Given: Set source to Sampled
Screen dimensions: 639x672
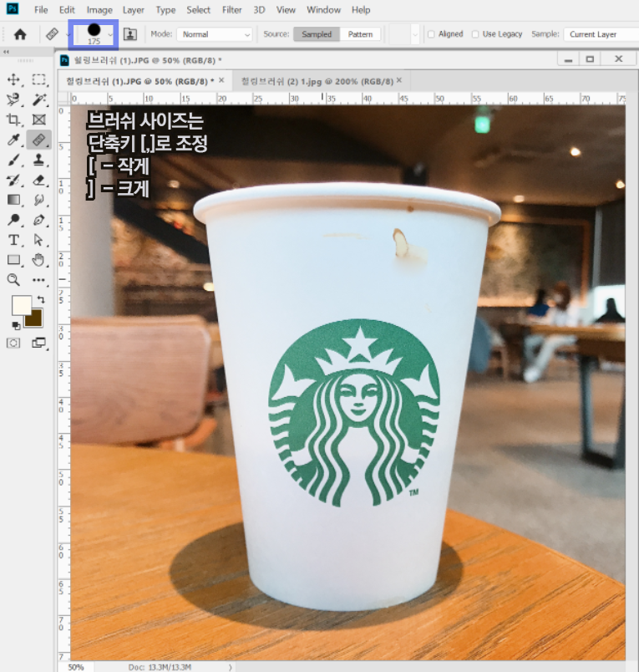Looking at the screenshot, I should point(317,34).
